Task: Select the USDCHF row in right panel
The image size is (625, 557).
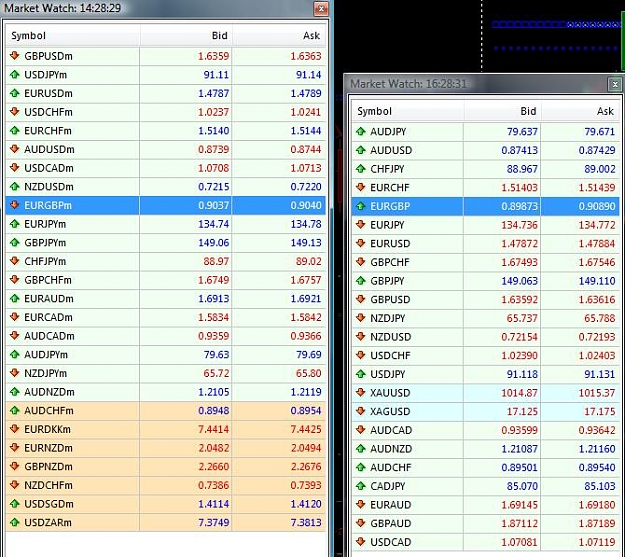Action: coord(485,355)
